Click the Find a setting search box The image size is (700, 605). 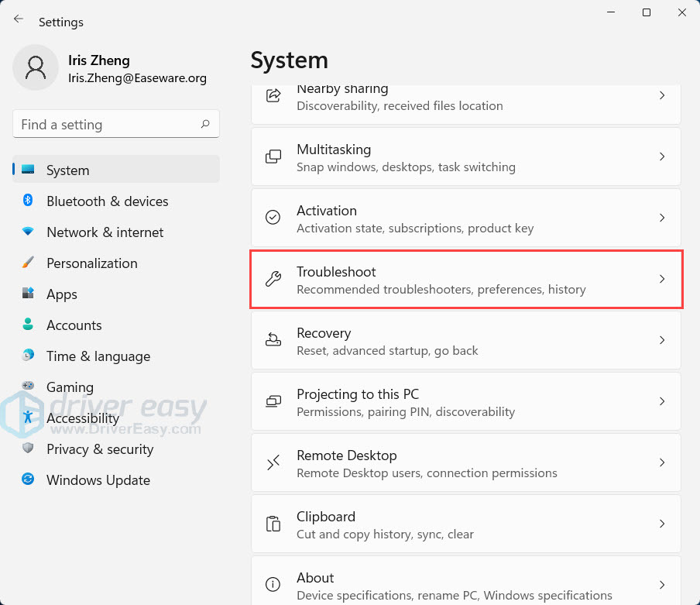click(105, 124)
